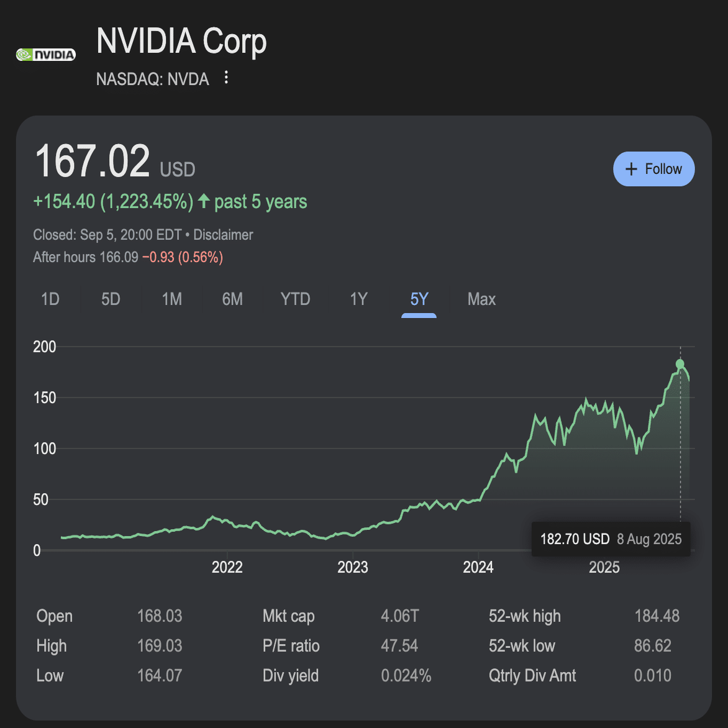Click the P/E ratio label
728x728 pixels.
291,646
